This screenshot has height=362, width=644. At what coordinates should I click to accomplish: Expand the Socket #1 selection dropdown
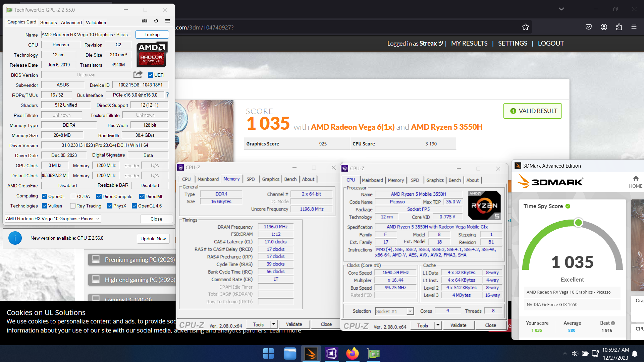coord(410,311)
